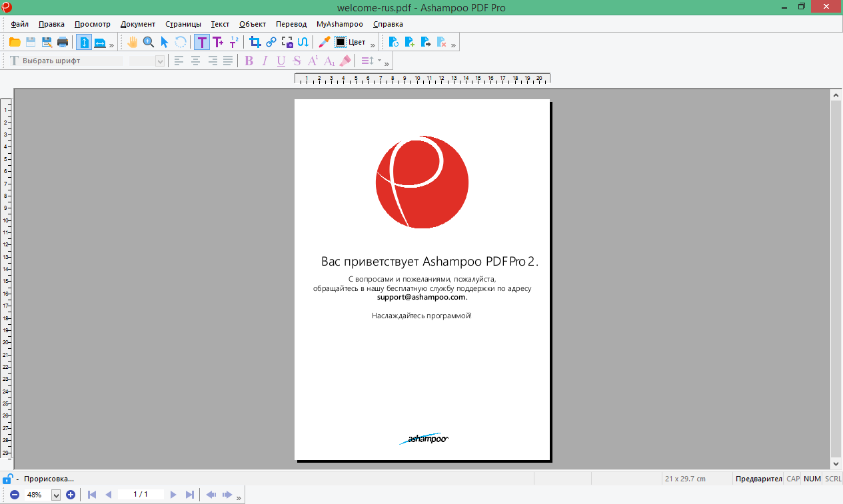The height and width of the screenshot is (504, 843).
Task: Toggle the Text editing tool T
Action: tap(202, 42)
